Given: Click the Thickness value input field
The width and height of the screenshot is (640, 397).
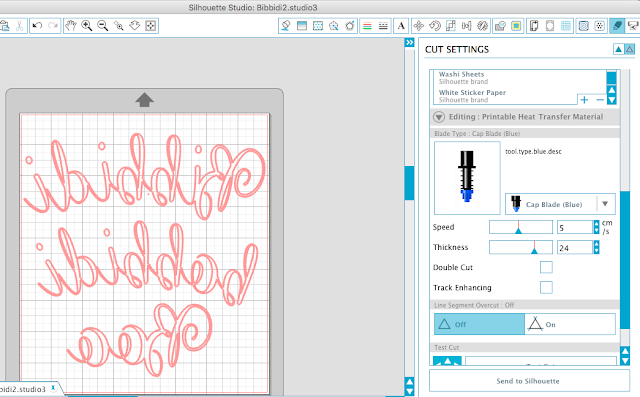Looking at the screenshot, I should 575,247.
